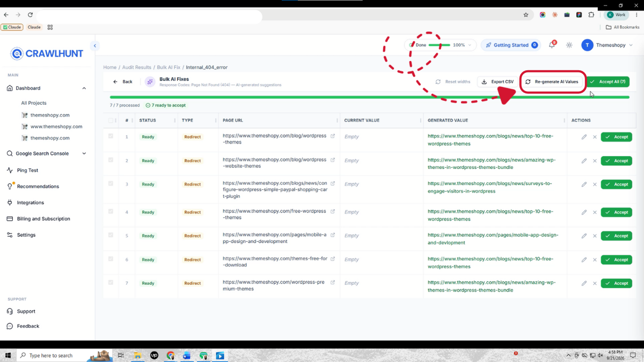Open File Explorer from the taskbar
Image resolution: width=644 pixels, height=362 pixels.
point(137,356)
